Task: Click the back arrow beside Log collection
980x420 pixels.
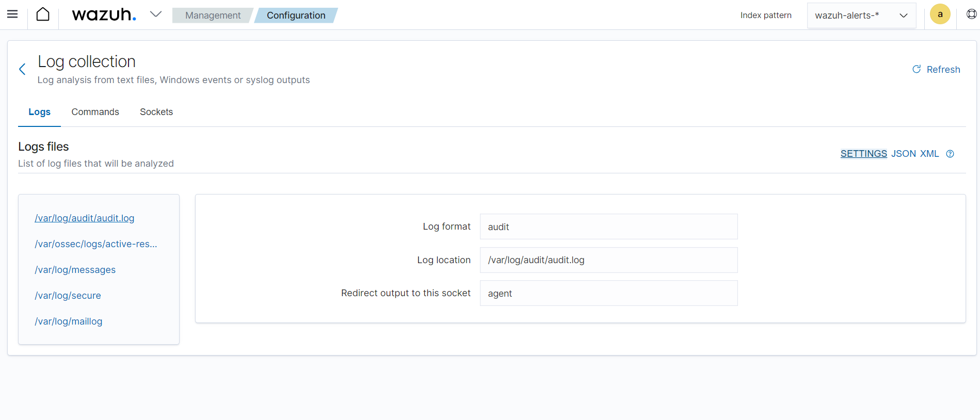Action: click(22, 69)
